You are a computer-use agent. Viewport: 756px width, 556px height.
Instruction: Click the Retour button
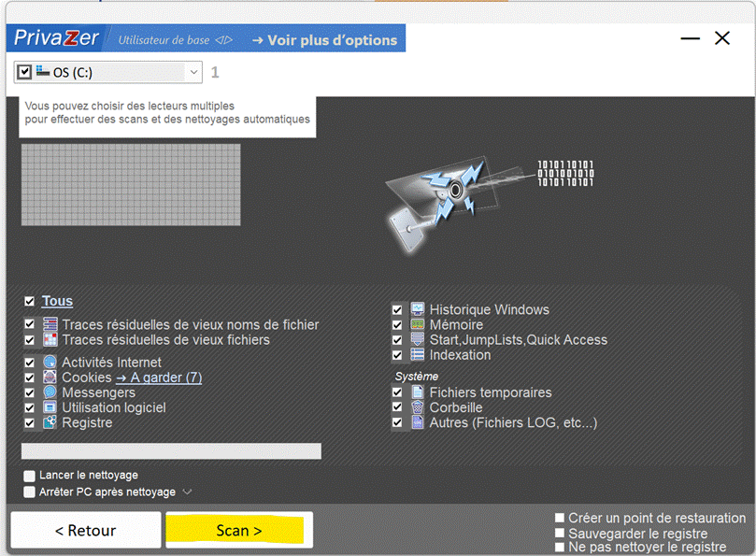(x=86, y=531)
